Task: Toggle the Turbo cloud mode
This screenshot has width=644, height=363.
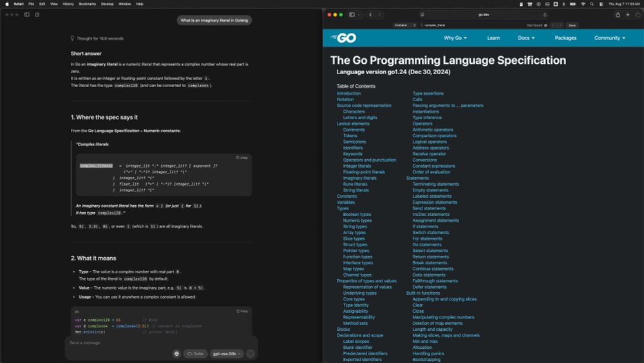Action: 196,353
